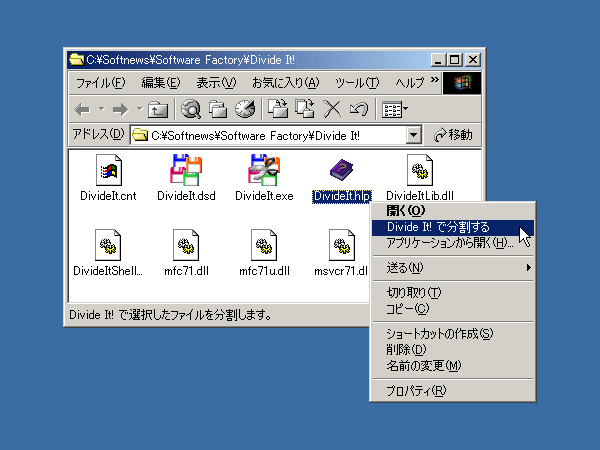Click the 移動 Go button
Screen dimensions: 600x450
point(453,135)
